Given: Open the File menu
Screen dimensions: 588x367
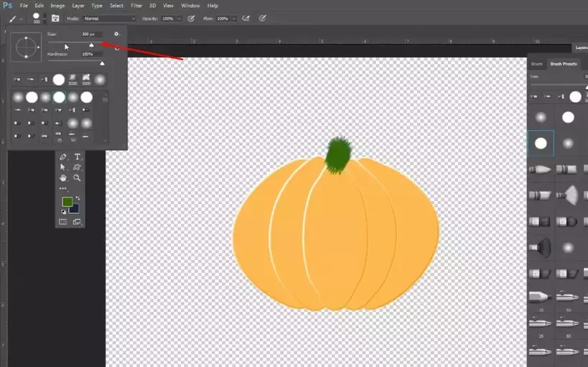Looking at the screenshot, I should [x=24, y=6].
